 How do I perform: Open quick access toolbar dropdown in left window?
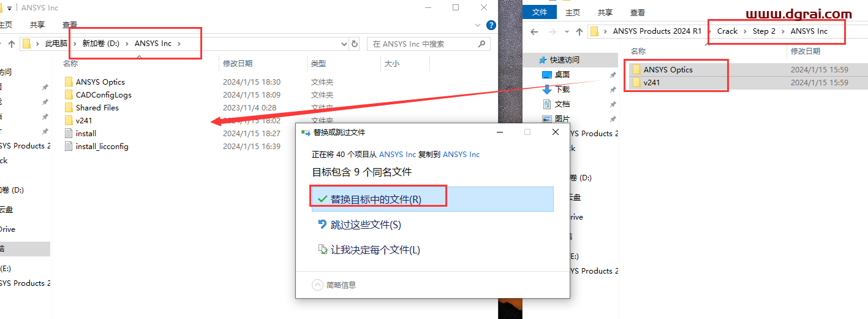(x=10, y=8)
